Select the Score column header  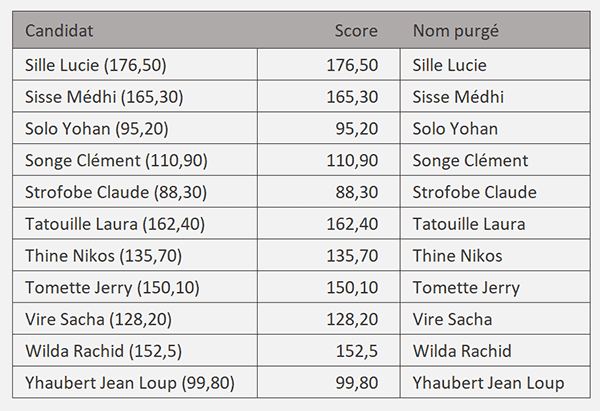356,31
